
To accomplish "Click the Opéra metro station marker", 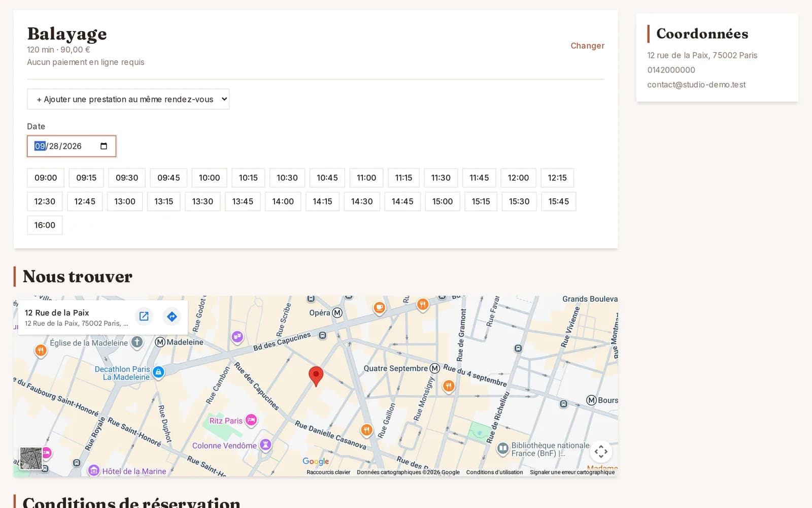I will (x=337, y=313).
